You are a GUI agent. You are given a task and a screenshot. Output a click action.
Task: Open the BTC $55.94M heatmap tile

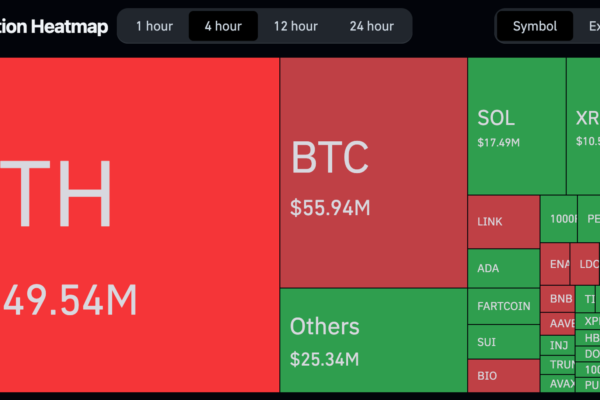coord(373,173)
